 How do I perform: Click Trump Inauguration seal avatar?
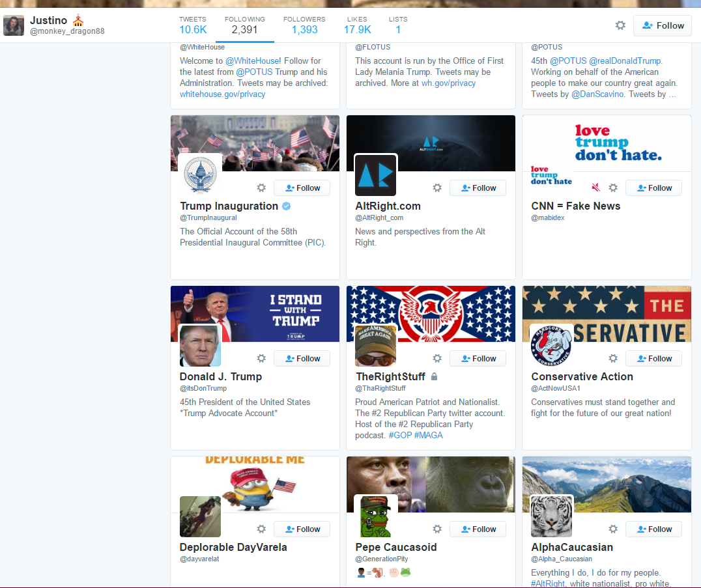tap(200, 175)
